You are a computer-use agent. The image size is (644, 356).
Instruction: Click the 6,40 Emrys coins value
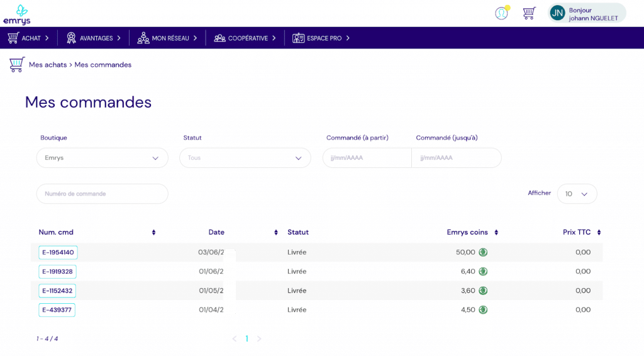pos(468,272)
